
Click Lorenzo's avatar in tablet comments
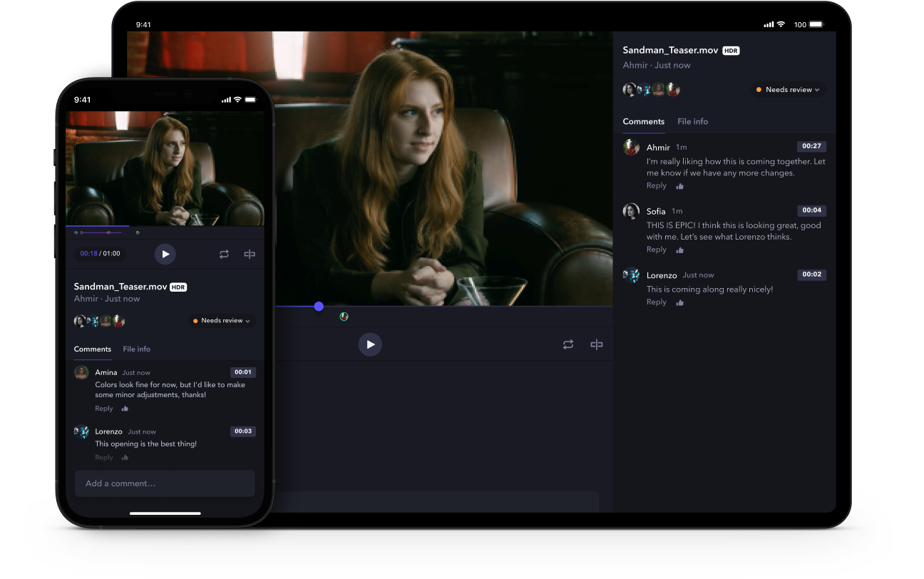[631, 275]
